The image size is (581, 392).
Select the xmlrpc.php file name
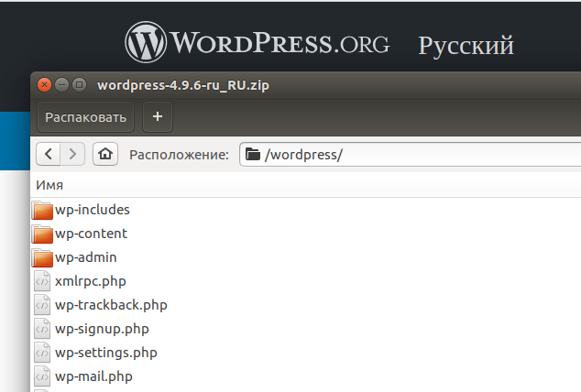pyautogui.click(x=91, y=281)
